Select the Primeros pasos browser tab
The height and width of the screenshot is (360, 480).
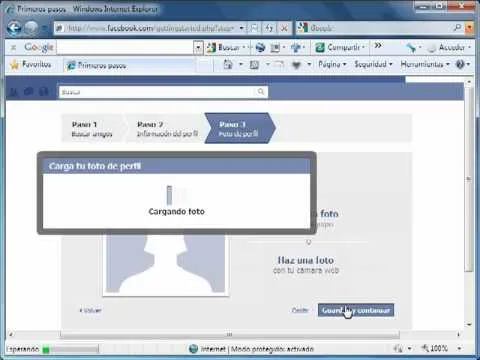point(128,65)
